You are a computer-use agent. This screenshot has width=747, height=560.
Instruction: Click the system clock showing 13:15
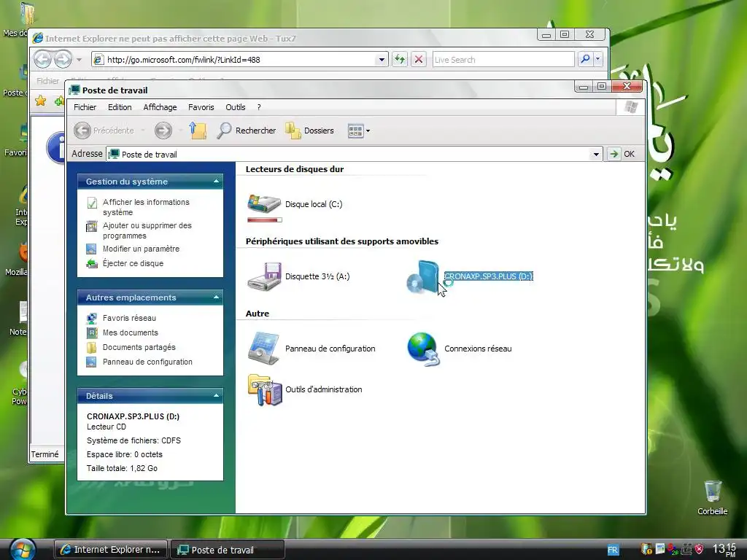[x=724, y=550]
